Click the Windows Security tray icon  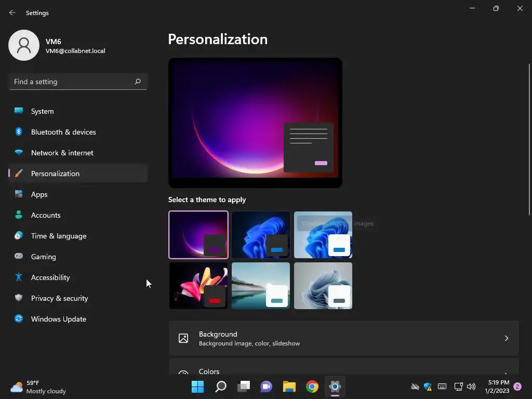pos(428,387)
